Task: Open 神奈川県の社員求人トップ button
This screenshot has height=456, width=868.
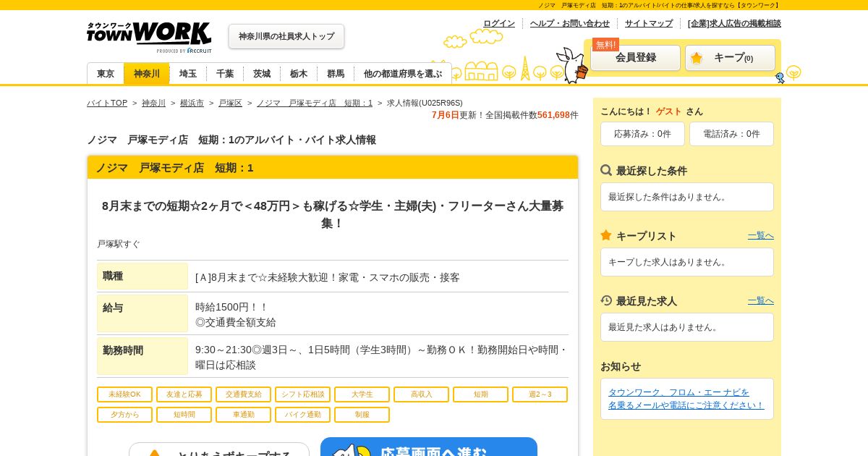Action: coord(286,36)
